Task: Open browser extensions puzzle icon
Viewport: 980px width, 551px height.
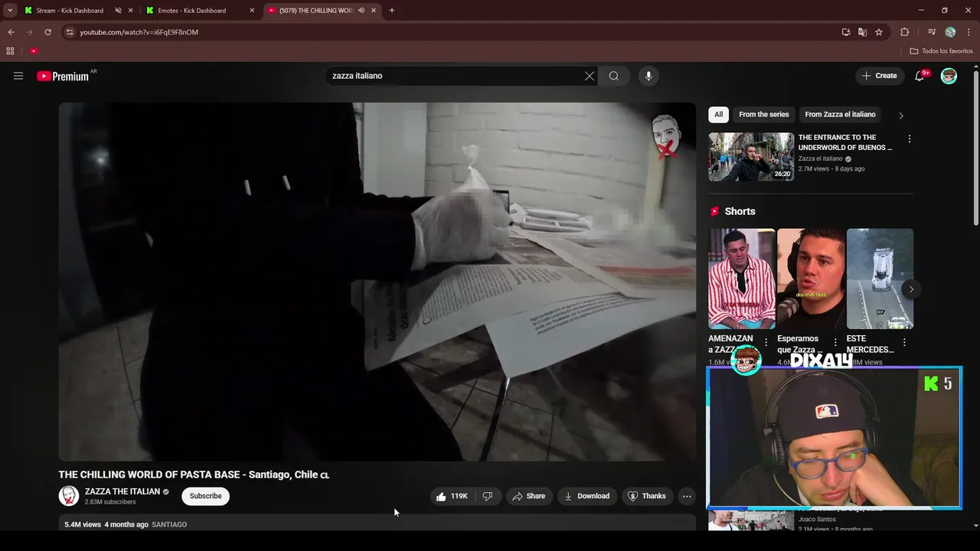Action: tap(904, 32)
